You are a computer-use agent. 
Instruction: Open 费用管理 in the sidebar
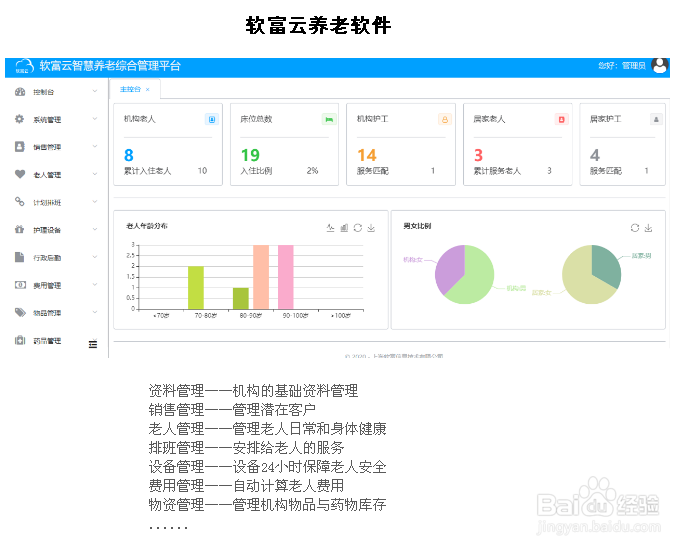click(47, 285)
